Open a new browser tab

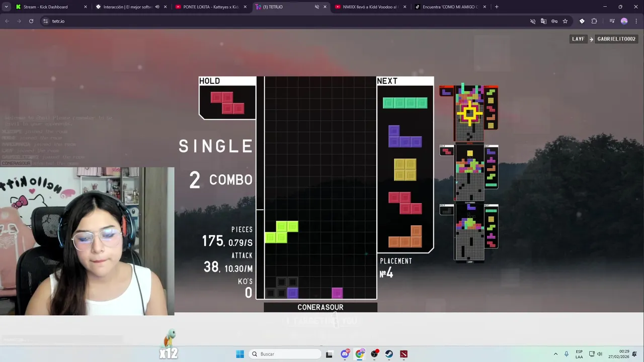(497, 7)
